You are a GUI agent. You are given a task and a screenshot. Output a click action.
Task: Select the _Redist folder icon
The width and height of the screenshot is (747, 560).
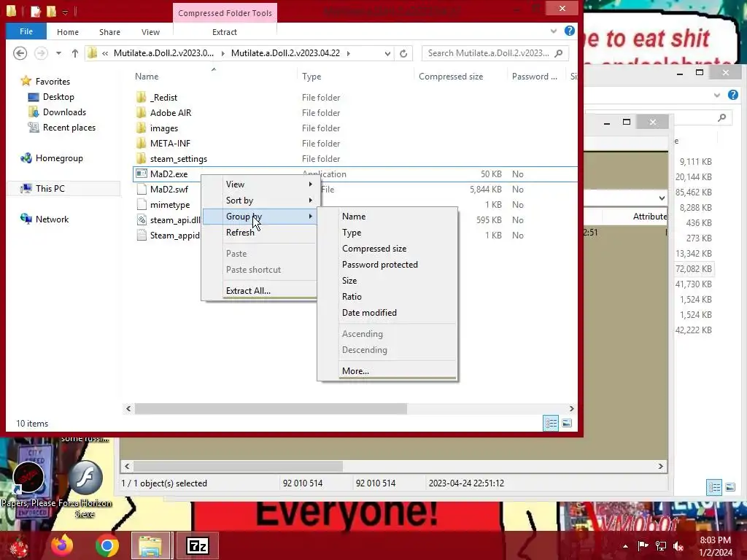(141, 97)
